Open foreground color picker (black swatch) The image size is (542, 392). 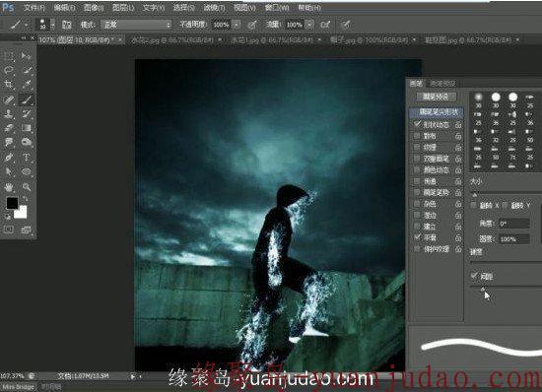point(12,203)
